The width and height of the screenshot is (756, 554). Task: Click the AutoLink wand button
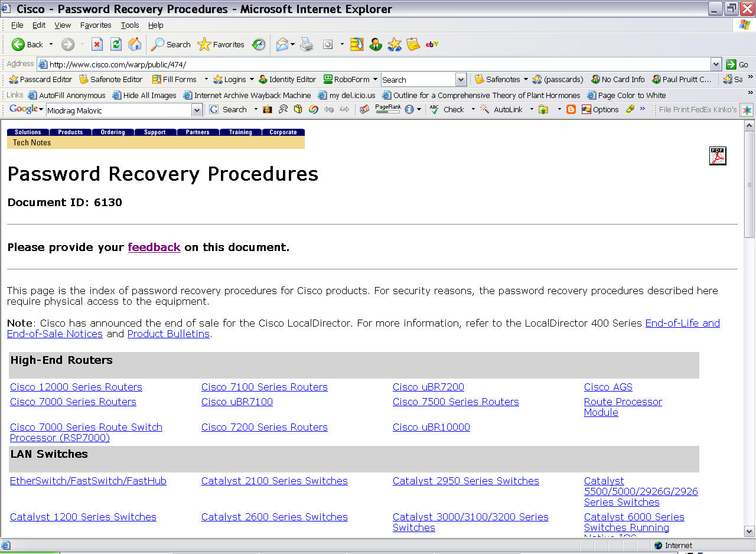tap(502, 109)
